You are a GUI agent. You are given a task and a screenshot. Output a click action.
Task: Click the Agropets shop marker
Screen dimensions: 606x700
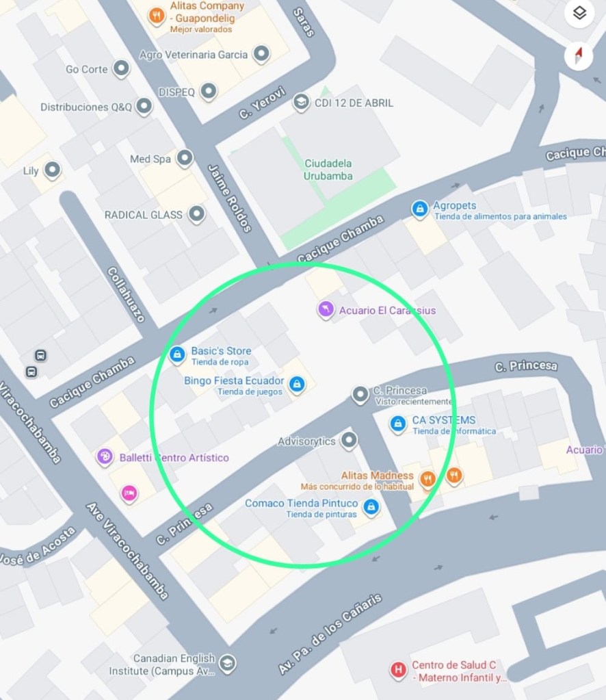[419, 209]
